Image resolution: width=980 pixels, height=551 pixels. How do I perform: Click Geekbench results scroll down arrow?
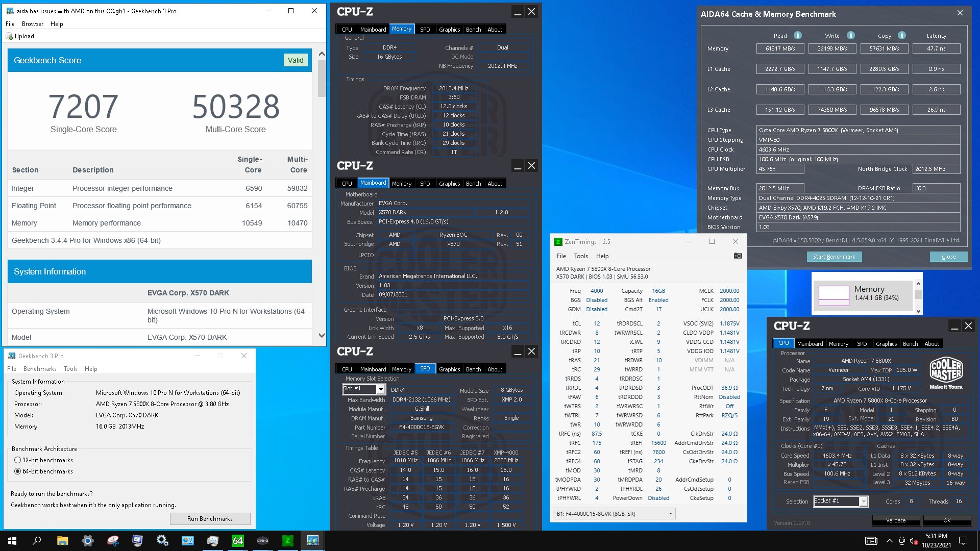coord(322,335)
